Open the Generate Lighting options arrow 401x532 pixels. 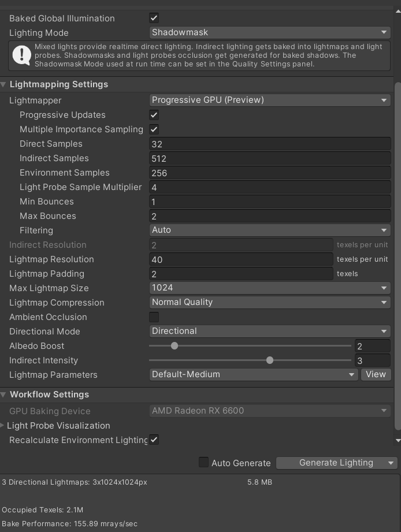(x=391, y=463)
